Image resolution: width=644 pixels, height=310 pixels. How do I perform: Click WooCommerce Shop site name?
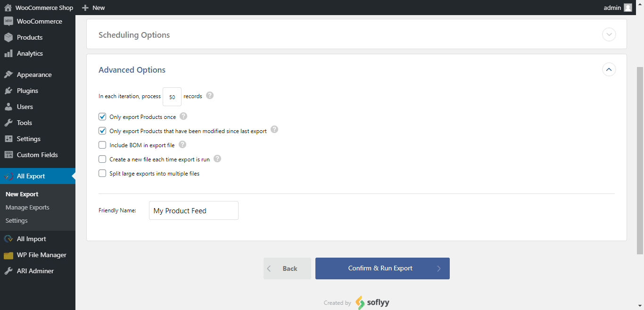point(44,8)
